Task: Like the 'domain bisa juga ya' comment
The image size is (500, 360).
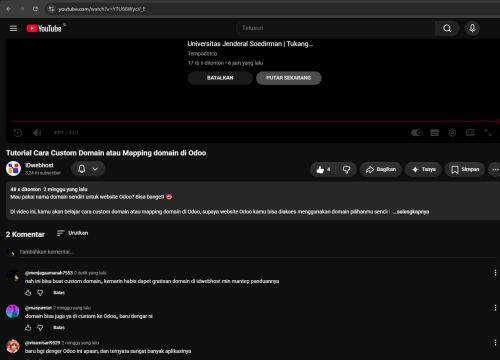Action: click(x=28, y=328)
